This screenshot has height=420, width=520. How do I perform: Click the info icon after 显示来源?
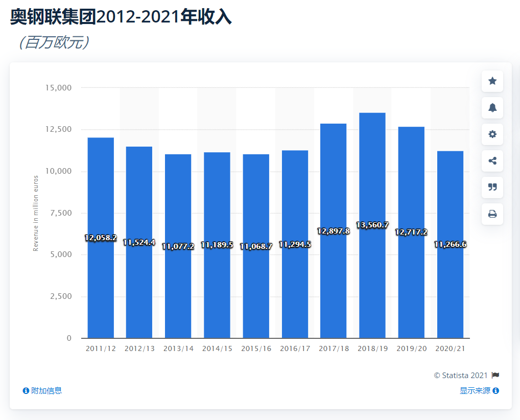(x=496, y=391)
